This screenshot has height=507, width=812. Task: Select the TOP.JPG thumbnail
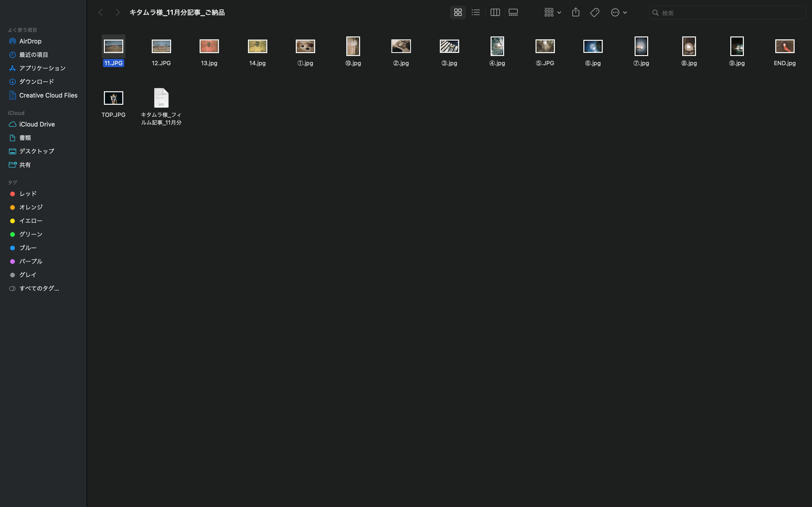click(113, 98)
